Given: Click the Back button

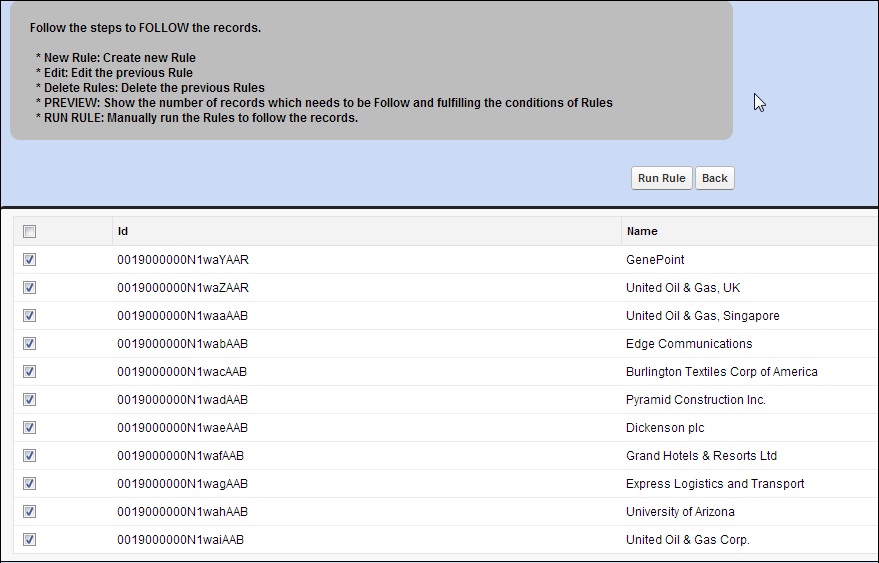Looking at the screenshot, I should click(x=714, y=178).
